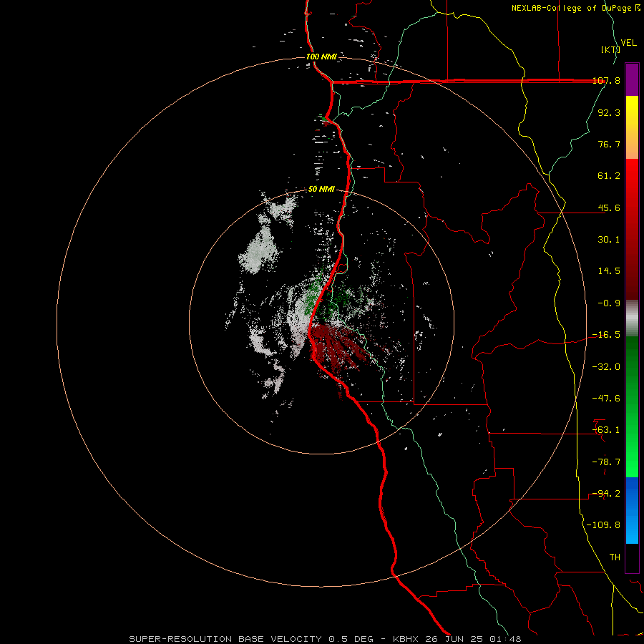Click the -78.7 scale value
The height and width of the screenshot is (644, 644).
click(x=606, y=462)
